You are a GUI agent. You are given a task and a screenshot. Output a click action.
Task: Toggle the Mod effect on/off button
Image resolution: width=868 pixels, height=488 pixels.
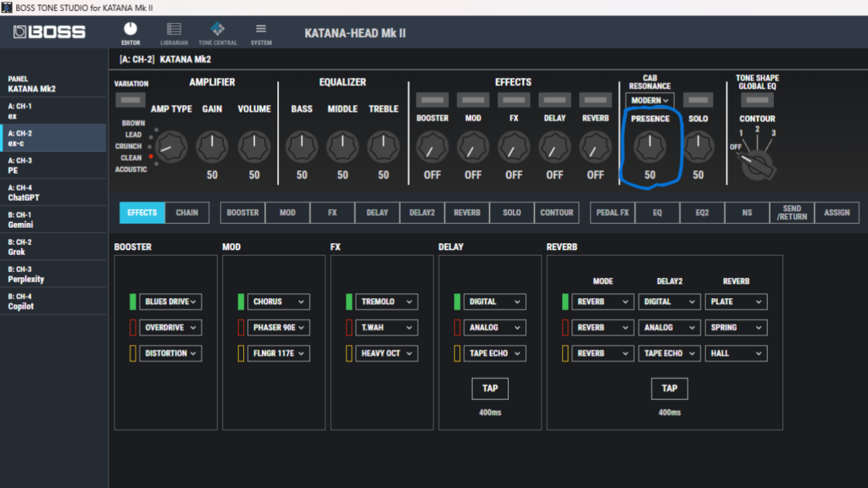(x=473, y=100)
